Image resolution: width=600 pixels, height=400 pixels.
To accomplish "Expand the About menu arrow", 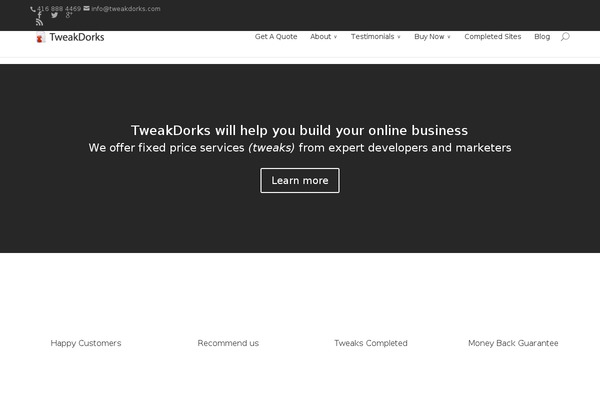I will coord(335,37).
